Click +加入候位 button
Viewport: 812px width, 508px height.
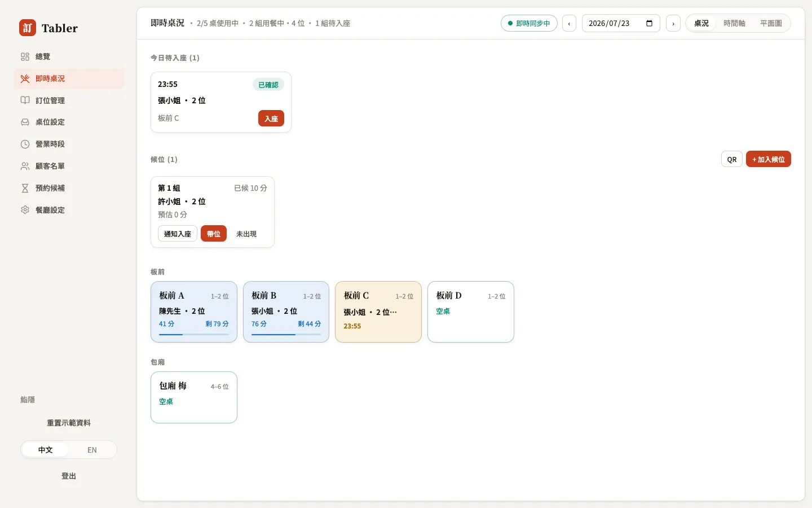click(x=769, y=159)
